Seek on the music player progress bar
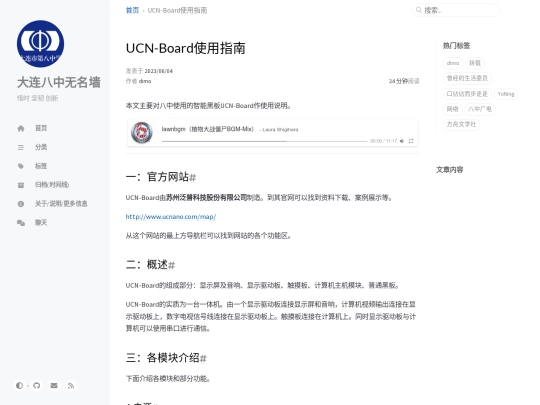540x405 pixels. (264, 141)
